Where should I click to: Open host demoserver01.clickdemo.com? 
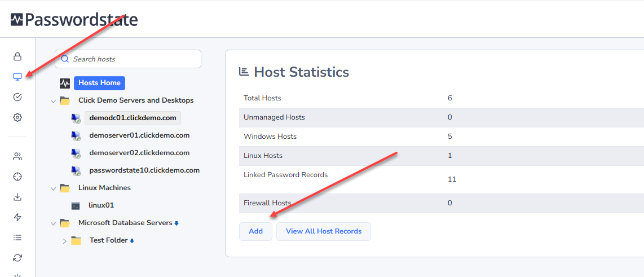[139, 135]
